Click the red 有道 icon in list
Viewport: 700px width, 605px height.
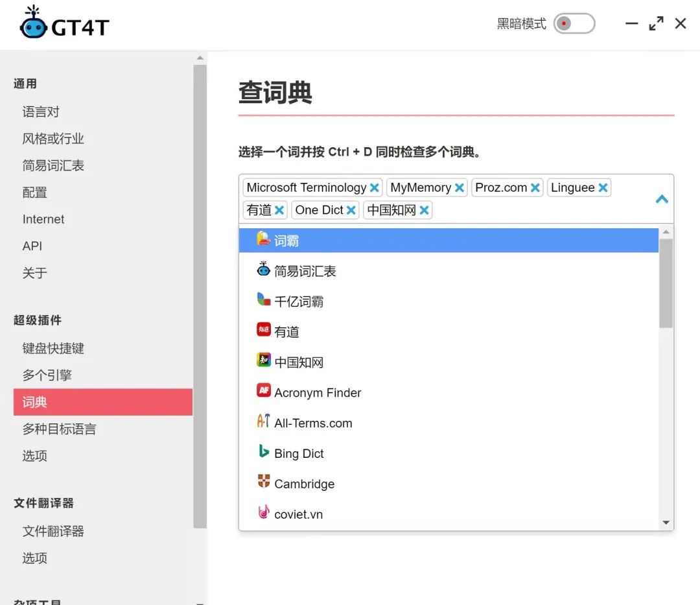coord(263,329)
